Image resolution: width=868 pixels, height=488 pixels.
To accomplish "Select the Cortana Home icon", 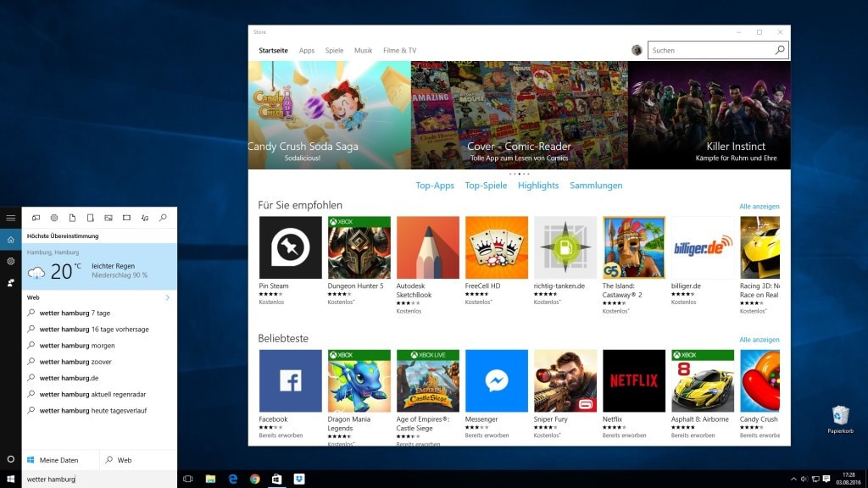I will coord(10,240).
